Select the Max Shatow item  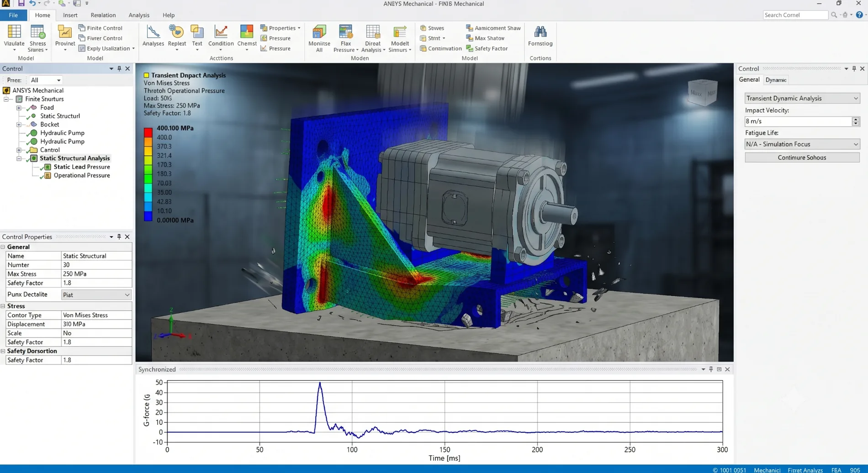pos(485,38)
